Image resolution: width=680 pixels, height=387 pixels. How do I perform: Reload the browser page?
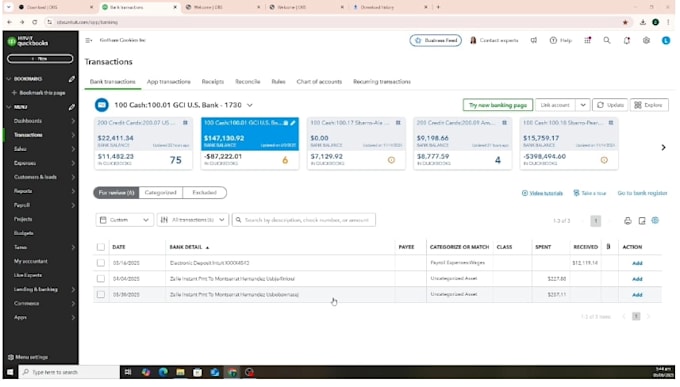point(35,22)
